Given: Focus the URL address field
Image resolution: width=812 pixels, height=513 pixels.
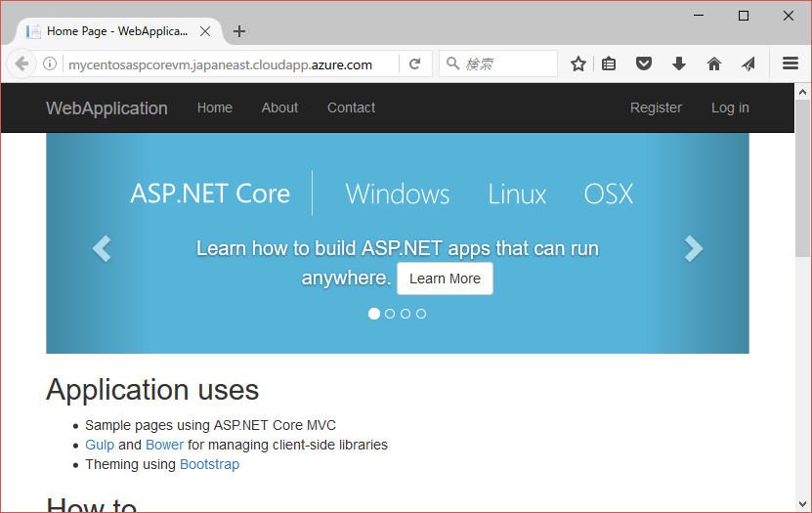Looking at the screenshot, I should (231, 64).
